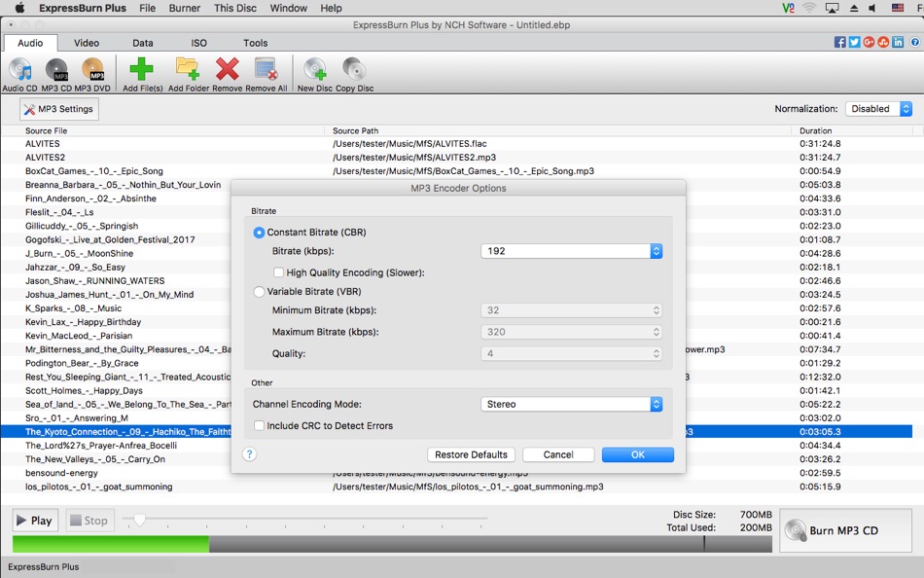924x578 pixels.
Task: Toggle Include CRC to Detect Errors checkbox
Action: pyautogui.click(x=259, y=425)
